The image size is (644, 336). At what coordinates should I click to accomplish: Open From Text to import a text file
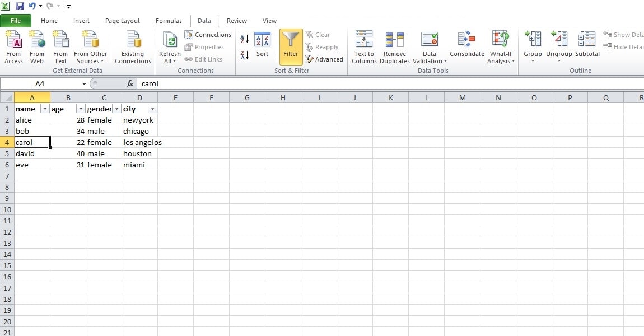point(60,47)
